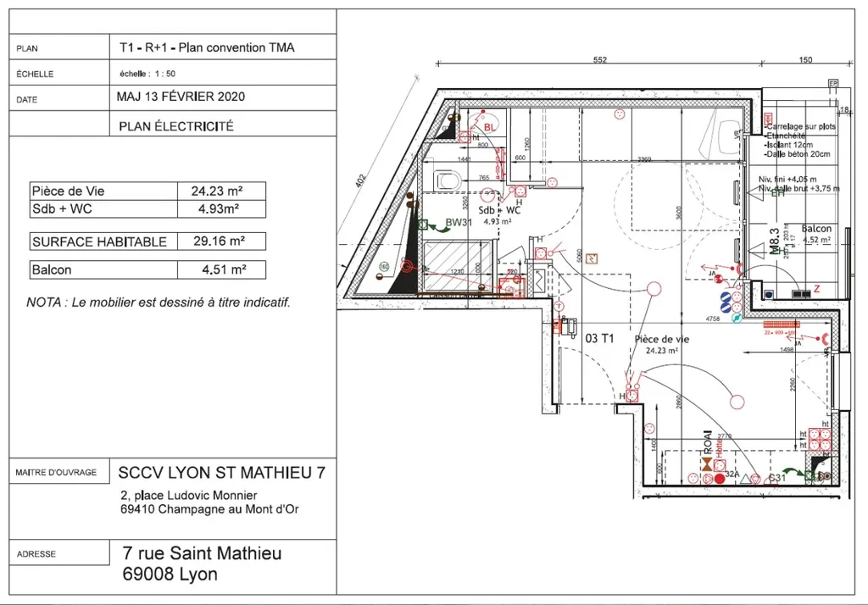Click 2, place Ludovic Monnier
Viewport: 868px width, 605px height.
[x=189, y=496]
